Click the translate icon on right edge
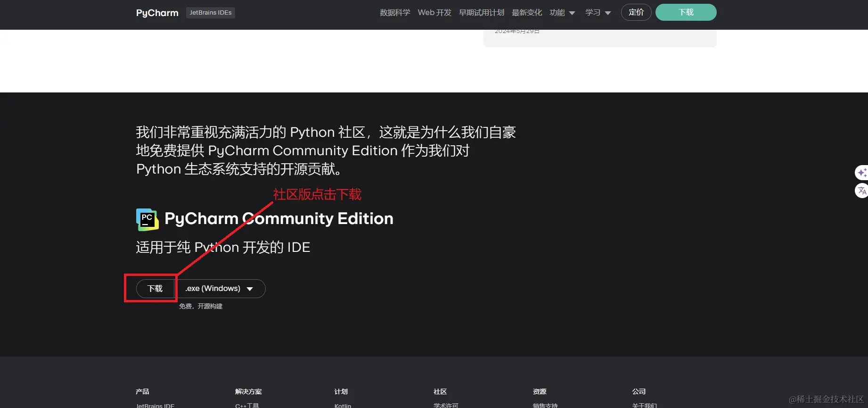This screenshot has width=868, height=408. coord(862,191)
